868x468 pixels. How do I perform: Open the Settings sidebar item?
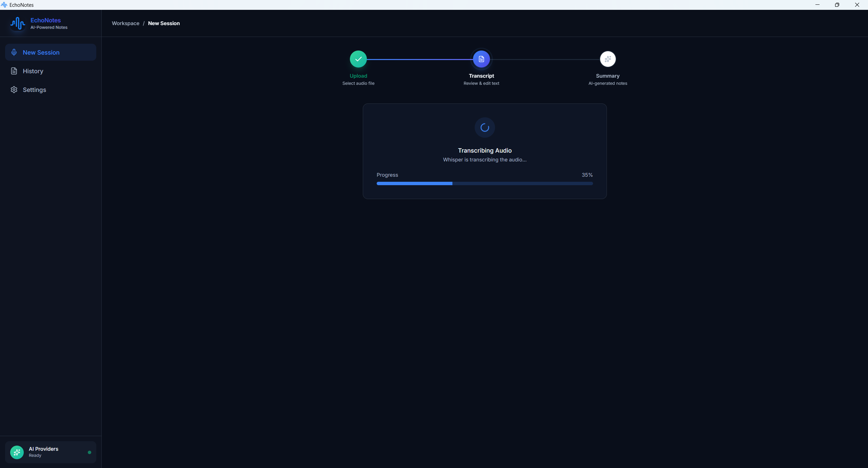tap(51, 90)
